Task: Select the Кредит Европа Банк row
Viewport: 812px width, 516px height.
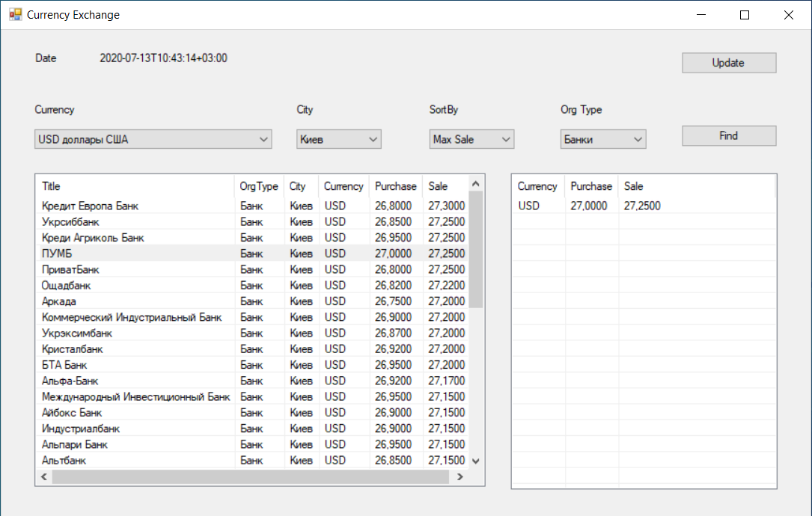Action: 252,206
